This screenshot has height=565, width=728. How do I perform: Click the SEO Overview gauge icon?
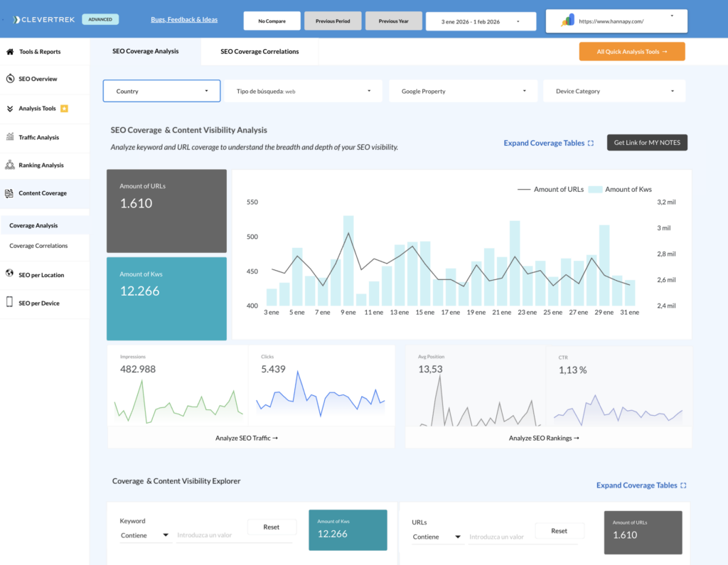tap(10, 79)
